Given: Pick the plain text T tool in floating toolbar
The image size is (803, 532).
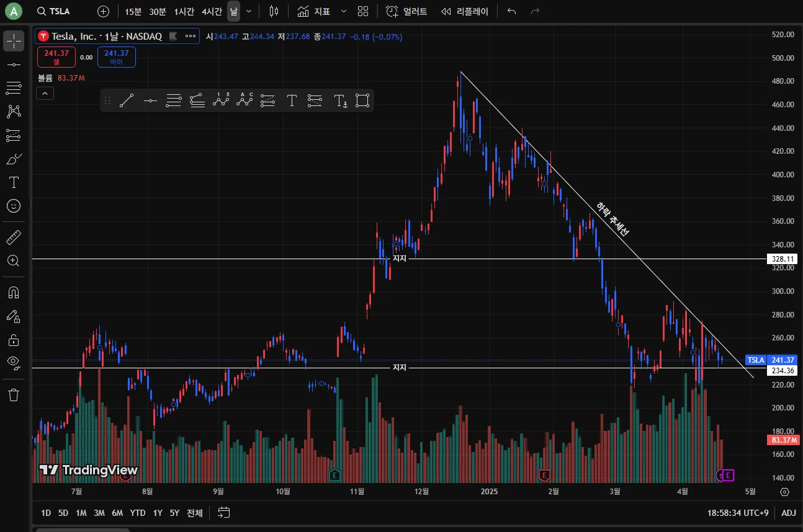Looking at the screenshot, I should (x=292, y=100).
